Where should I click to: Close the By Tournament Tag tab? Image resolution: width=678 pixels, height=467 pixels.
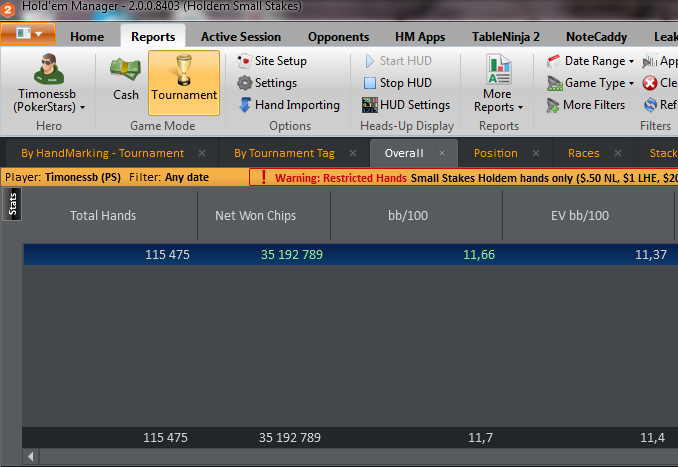pyautogui.click(x=353, y=153)
